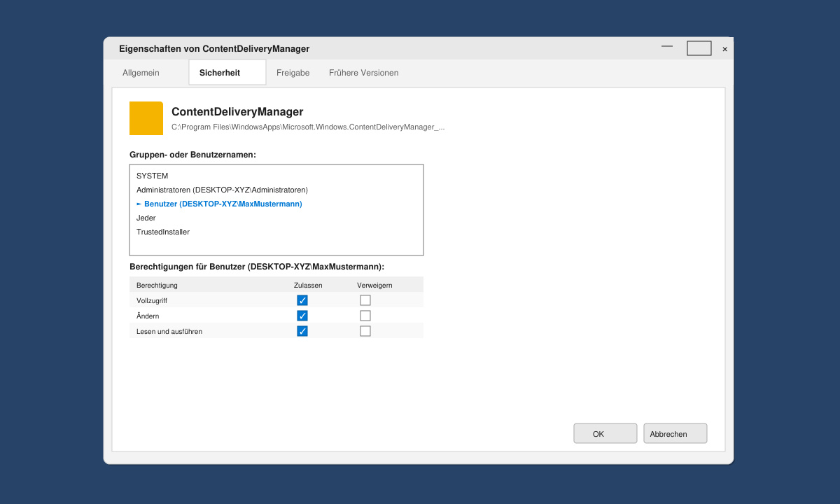Click the OK button
This screenshot has width=840, height=504.
(605, 434)
